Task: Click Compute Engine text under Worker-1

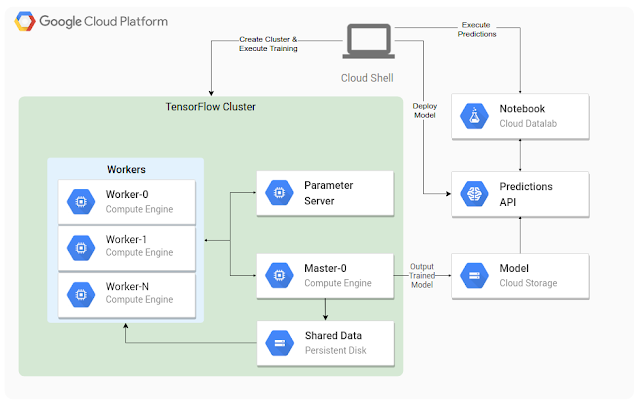Action: [139, 253]
